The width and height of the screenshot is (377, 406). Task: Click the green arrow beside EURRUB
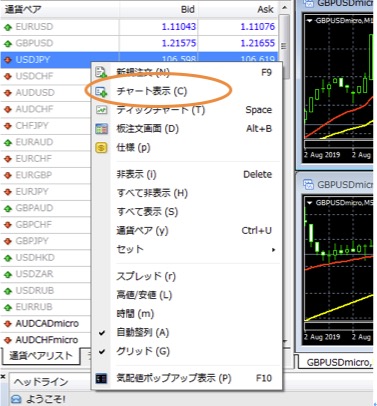pyautogui.click(x=8, y=307)
